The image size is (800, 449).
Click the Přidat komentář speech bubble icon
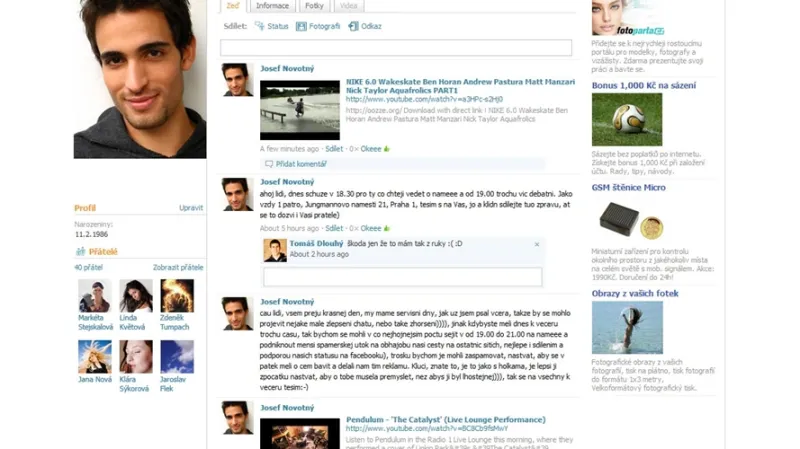(269, 164)
